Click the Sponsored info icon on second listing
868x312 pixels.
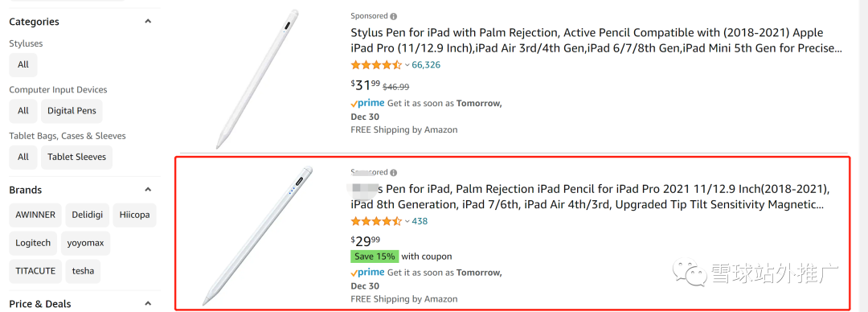pos(394,173)
